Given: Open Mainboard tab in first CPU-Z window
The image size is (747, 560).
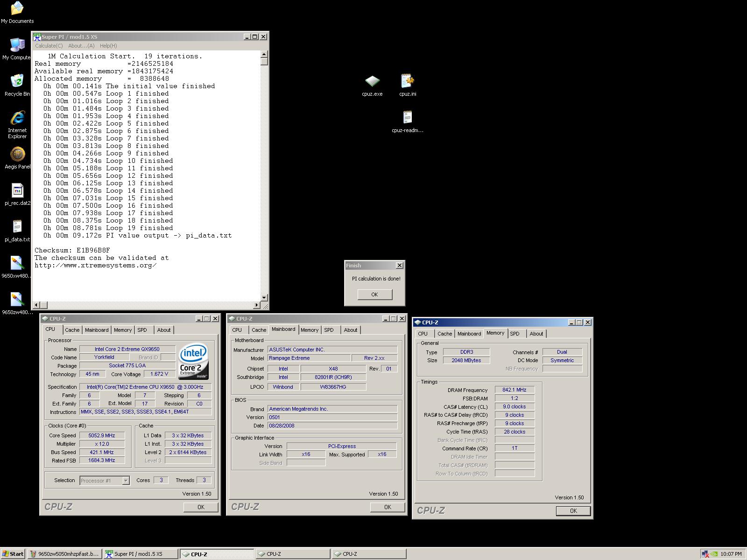Looking at the screenshot, I should [97, 330].
